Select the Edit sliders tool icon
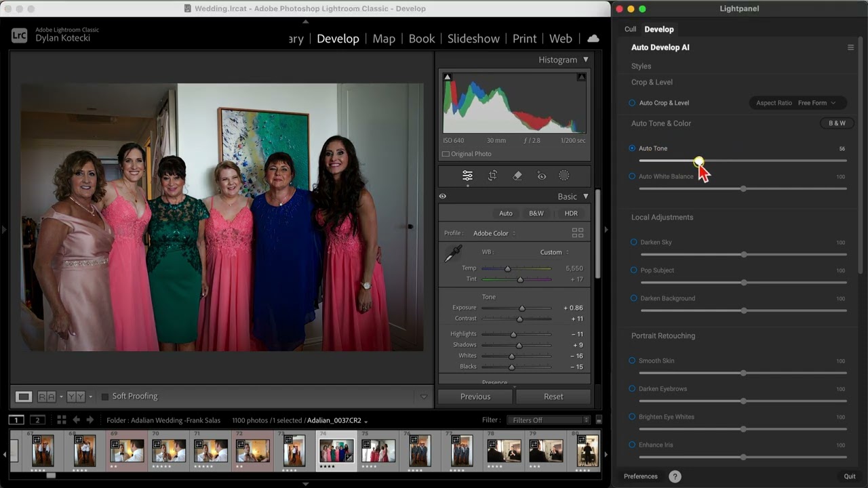This screenshot has height=488, width=868. click(467, 176)
